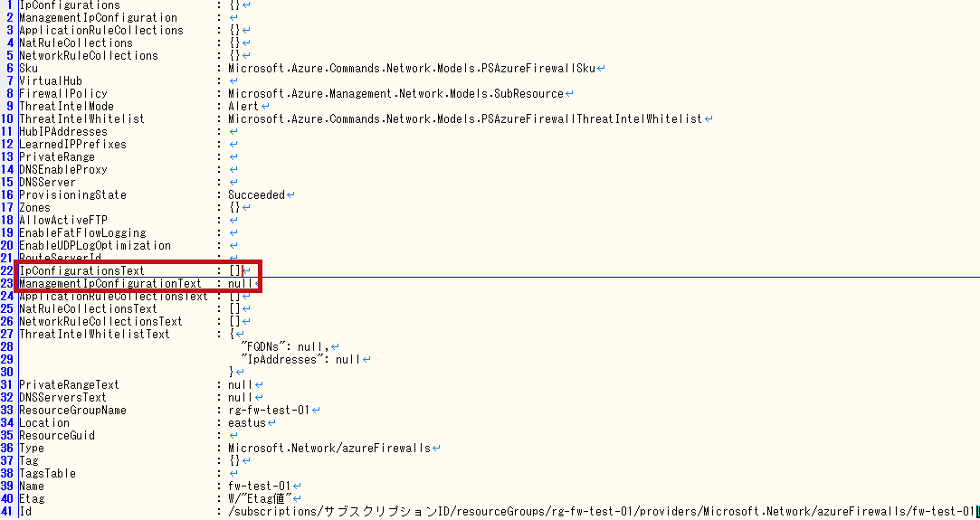Screen dimensions: 980x520
Task: Click "IpConfigurationsText" on line 22
Action: 81,271
